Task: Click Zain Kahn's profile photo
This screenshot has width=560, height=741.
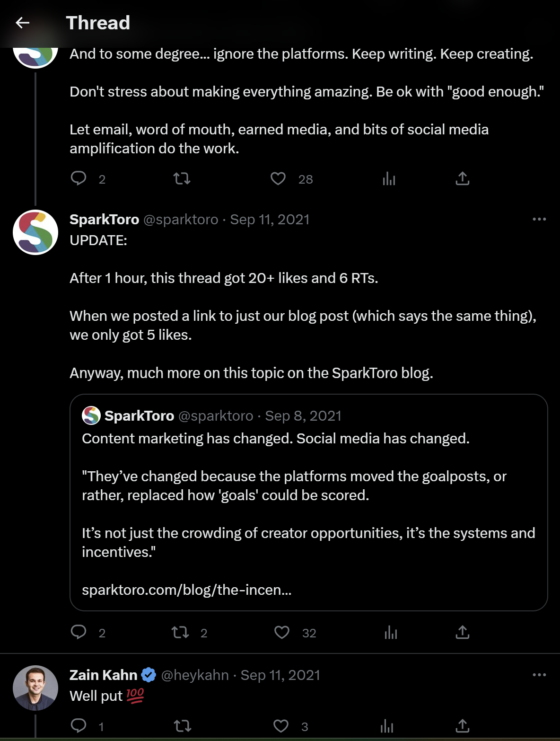Action: click(x=35, y=688)
